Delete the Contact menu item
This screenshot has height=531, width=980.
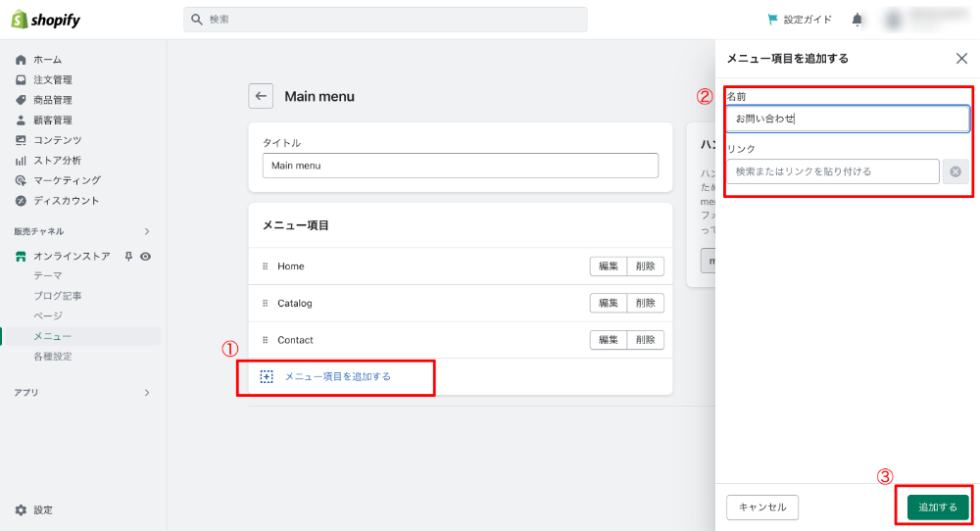click(645, 340)
